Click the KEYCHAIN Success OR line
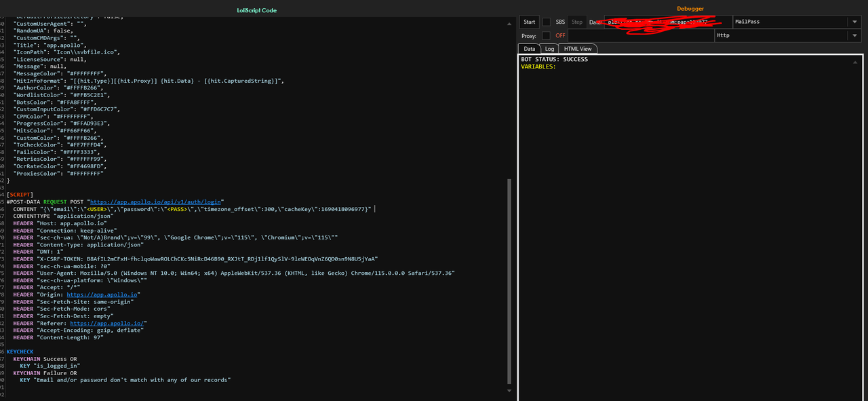This screenshot has height=401, width=868. click(x=45, y=359)
